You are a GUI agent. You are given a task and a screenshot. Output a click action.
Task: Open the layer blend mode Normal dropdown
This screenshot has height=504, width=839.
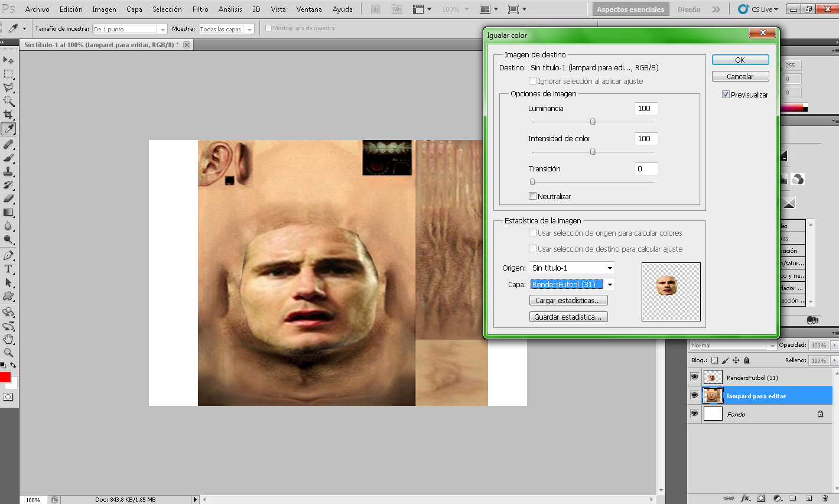(733, 345)
